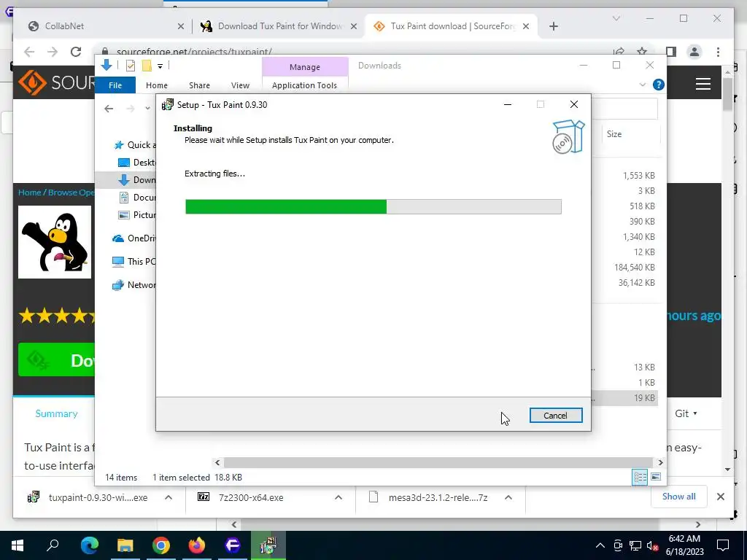
Task: Open the Application Tools tab
Action: point(304,85)
